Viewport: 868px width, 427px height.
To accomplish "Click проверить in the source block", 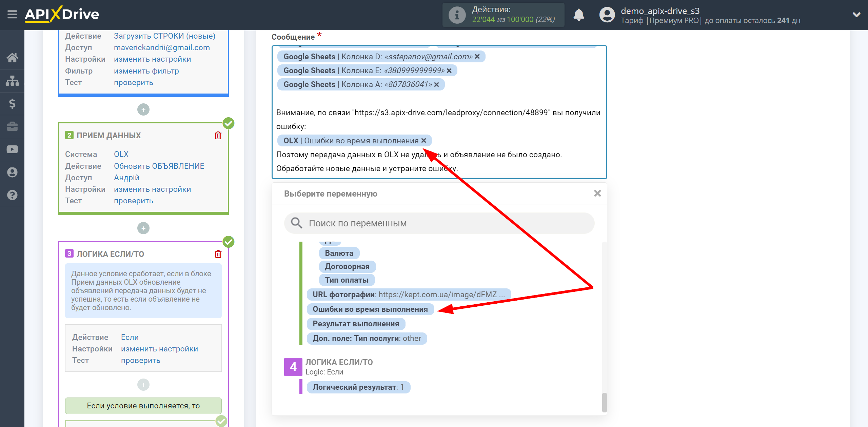I will [x=133, y=82].
